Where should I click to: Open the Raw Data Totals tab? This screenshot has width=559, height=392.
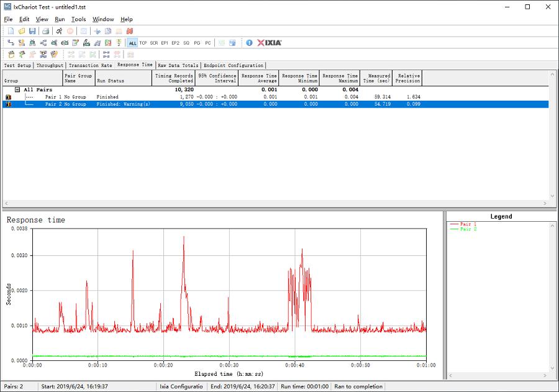tap(178, 65)
